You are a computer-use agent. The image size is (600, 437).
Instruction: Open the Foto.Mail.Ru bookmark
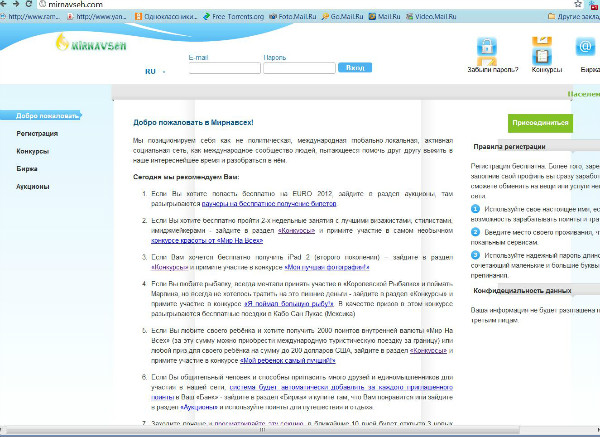point(292,16)
